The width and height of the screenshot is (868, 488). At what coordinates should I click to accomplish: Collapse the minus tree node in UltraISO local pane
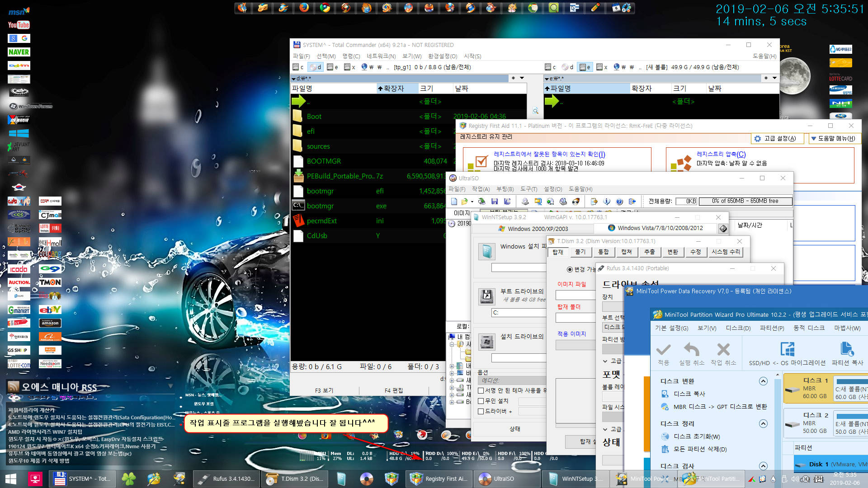(451, 344)
